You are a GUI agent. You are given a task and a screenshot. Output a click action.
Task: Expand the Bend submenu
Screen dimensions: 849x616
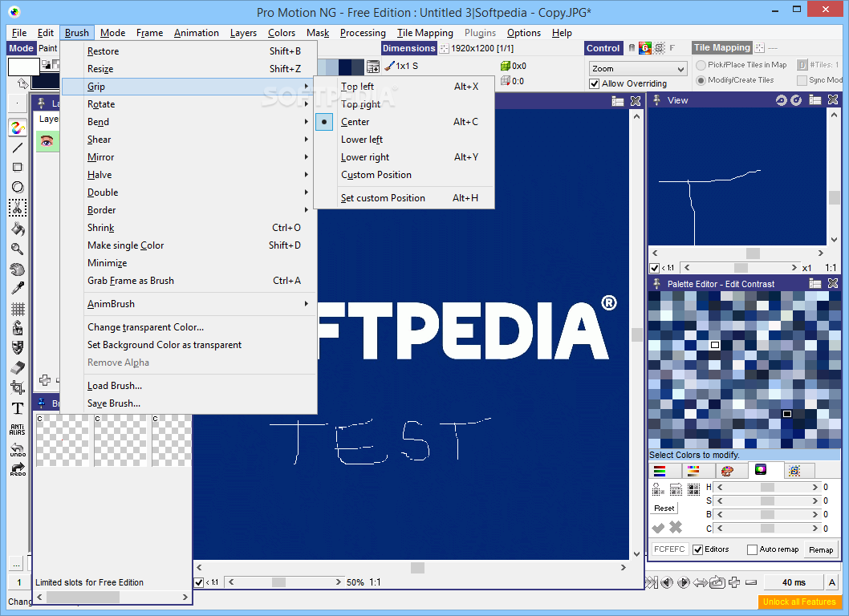188,122
